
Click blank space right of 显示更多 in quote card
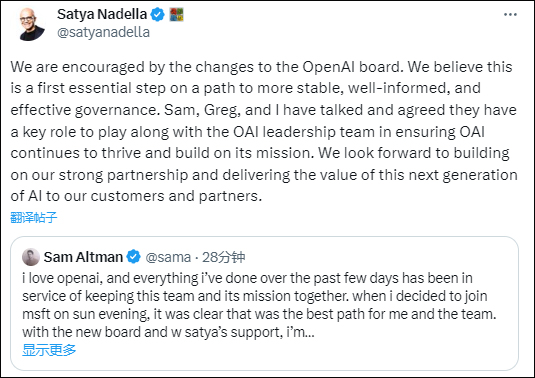pos(293,350)
